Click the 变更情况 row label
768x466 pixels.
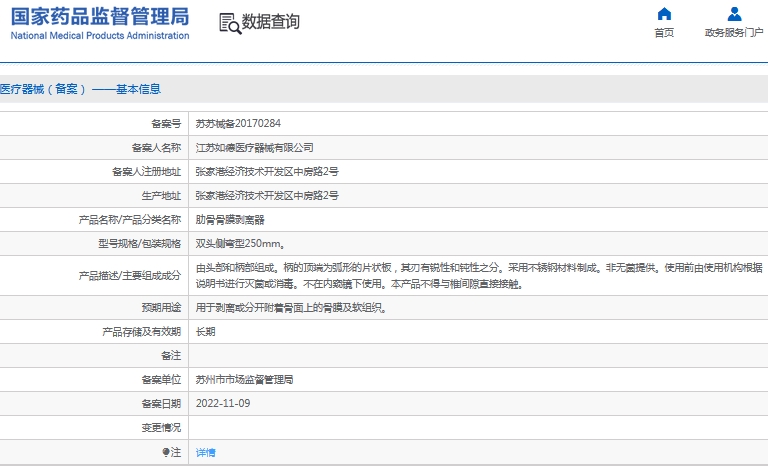point(161,428)
